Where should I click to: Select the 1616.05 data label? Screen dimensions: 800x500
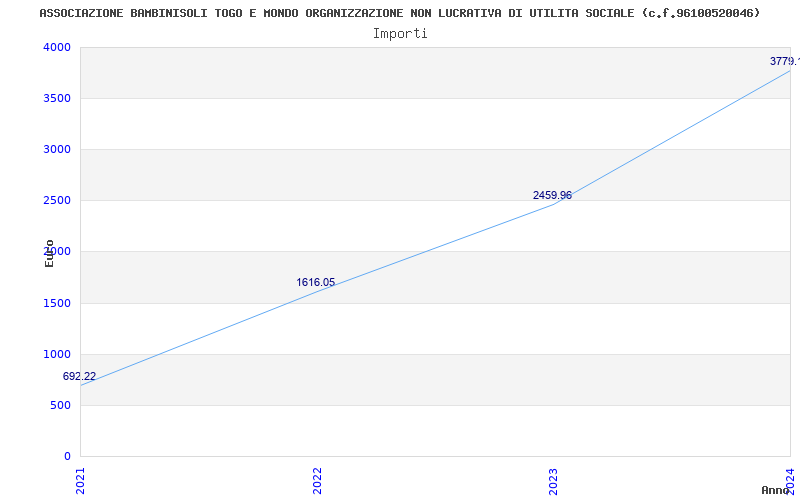[x=315, y=282]
